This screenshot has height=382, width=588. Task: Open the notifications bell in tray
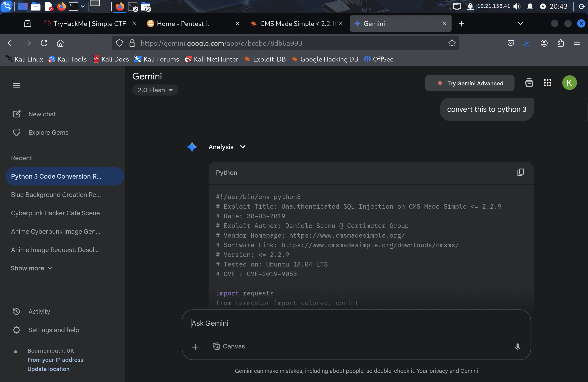[530, 6]
